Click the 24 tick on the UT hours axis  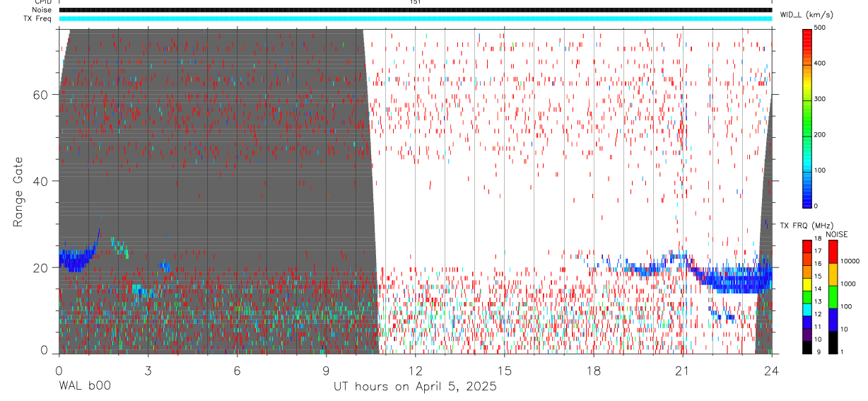(x=771, y=369)
